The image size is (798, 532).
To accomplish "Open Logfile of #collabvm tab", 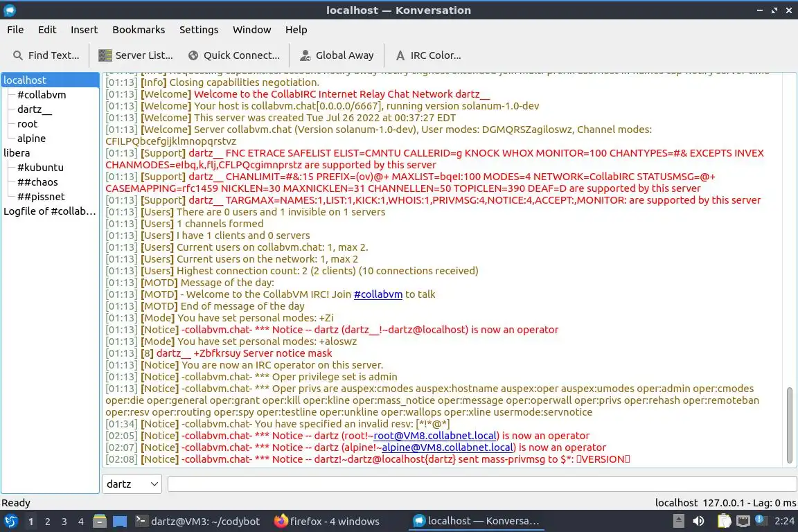I will pyautogui.click(x=49, y=211).
